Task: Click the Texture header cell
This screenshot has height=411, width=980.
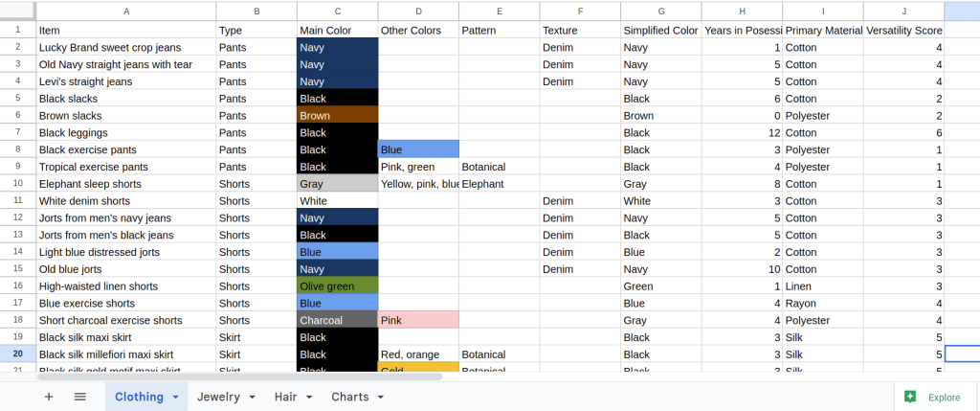Action: [x=580, y=30]
